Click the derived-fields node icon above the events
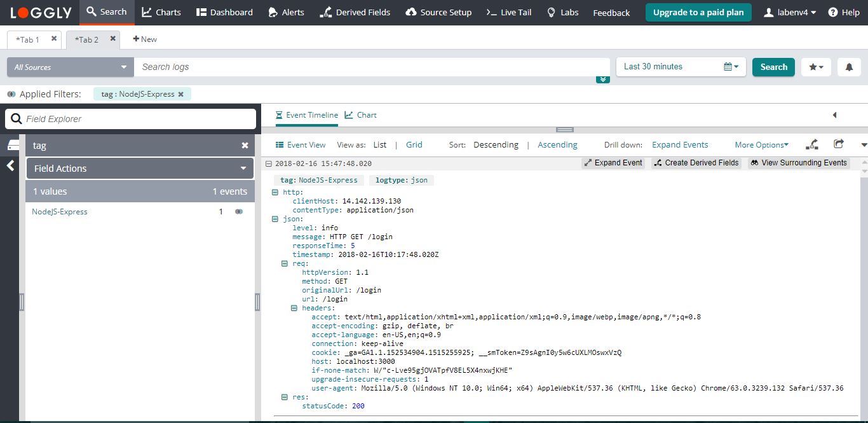The width and height of the screenshot is (868, 423). tap(812, 144)
